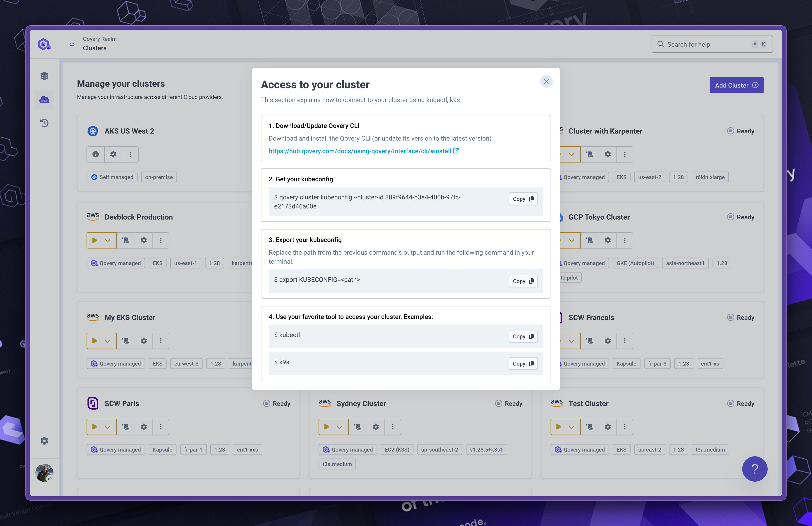
Task: Click the Layers panel icon in sidebar
Action: [45, 76]
